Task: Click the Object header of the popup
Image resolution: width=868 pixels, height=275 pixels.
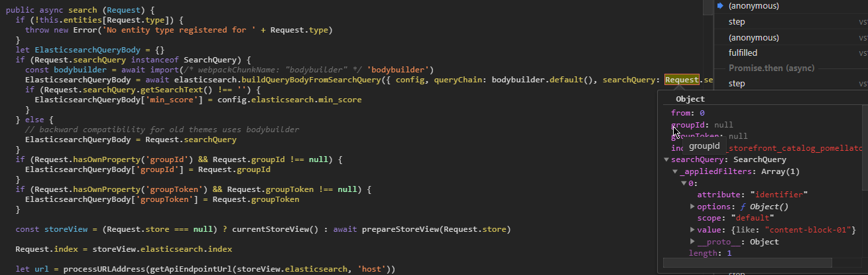Action: click(x=690, y=99)
